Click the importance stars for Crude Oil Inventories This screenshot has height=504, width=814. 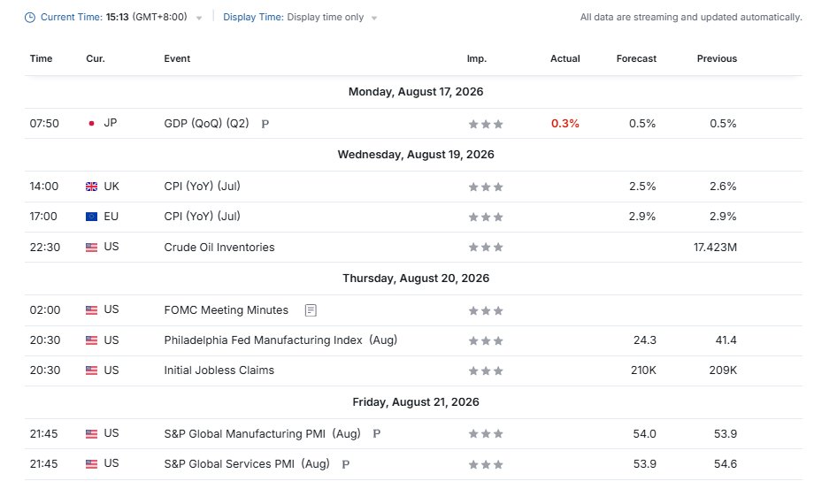click(486, 248)
